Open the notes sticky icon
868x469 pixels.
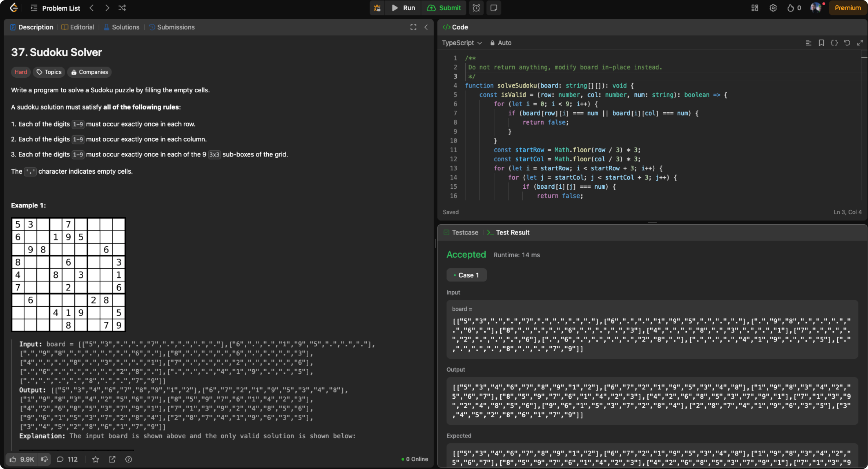tap(494, 8)
